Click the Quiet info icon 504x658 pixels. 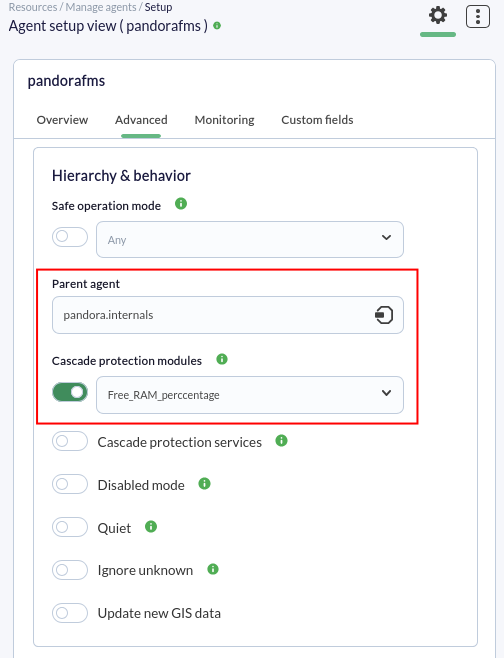(x=151, y=527)
